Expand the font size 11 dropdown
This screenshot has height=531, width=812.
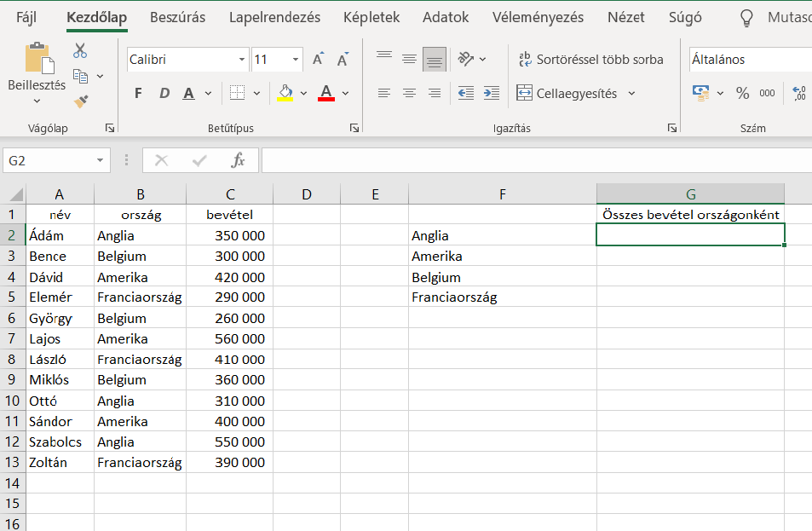[296, 60]
